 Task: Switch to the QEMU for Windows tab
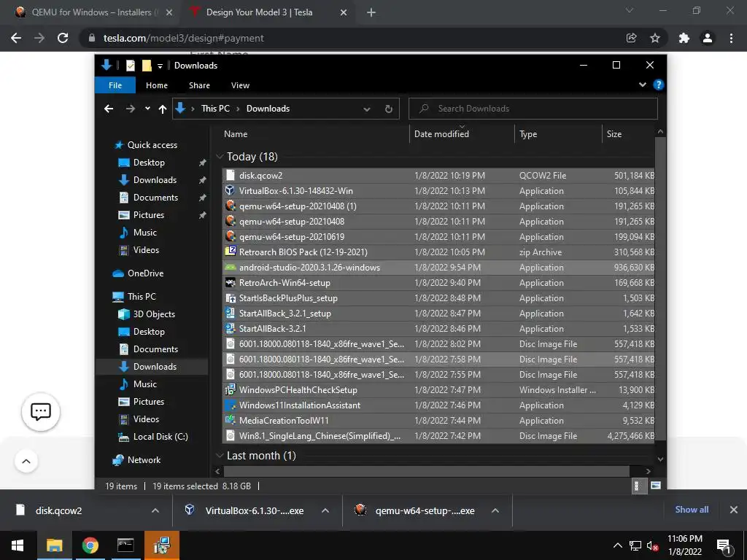pyautogui.click(x=91, y=12)
